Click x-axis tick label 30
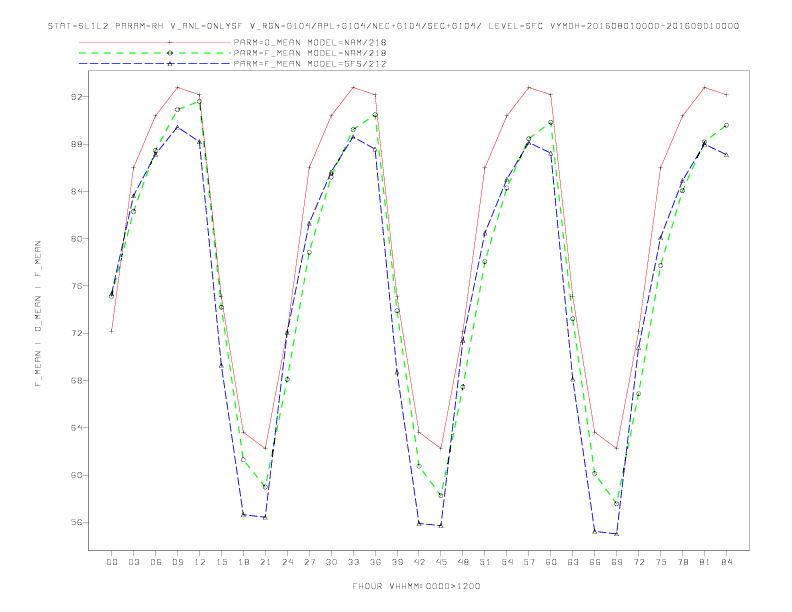Screen dimensions: 792x612 point(331,562)
